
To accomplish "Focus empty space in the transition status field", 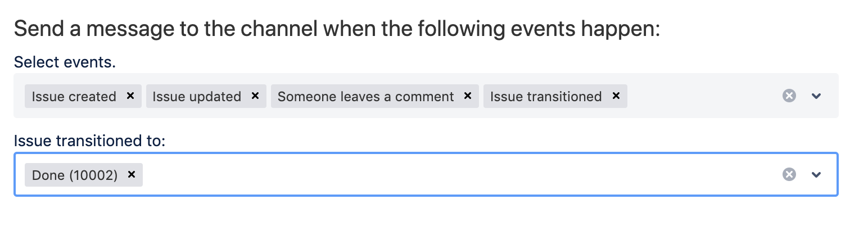I will pyautogui.click(x=450, y=175).
